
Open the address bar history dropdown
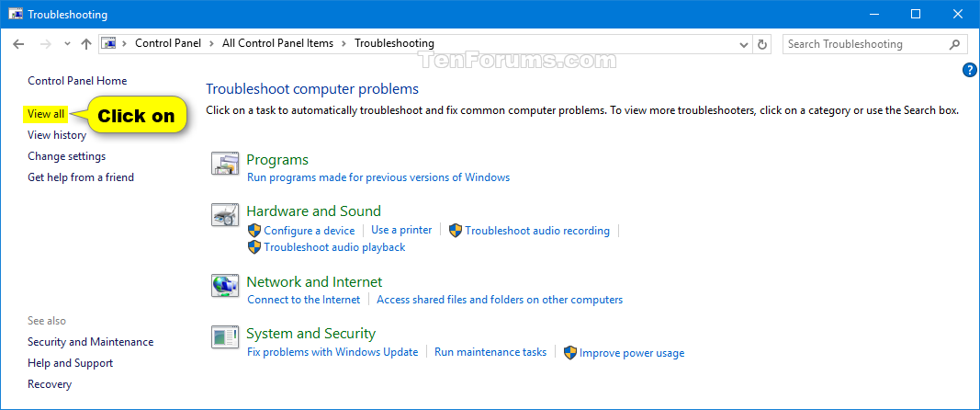744,44
